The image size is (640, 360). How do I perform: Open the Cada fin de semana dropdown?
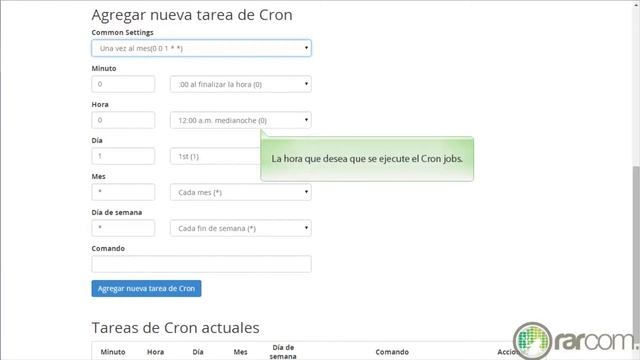coord(240,228)
